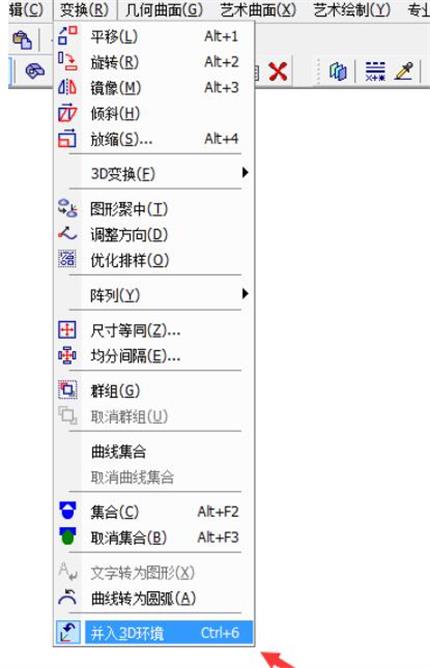The width and height of the screenshot is (430, 668).
Task: Open the 艺术绘制(Y) menu
Action: click(352, 10)
